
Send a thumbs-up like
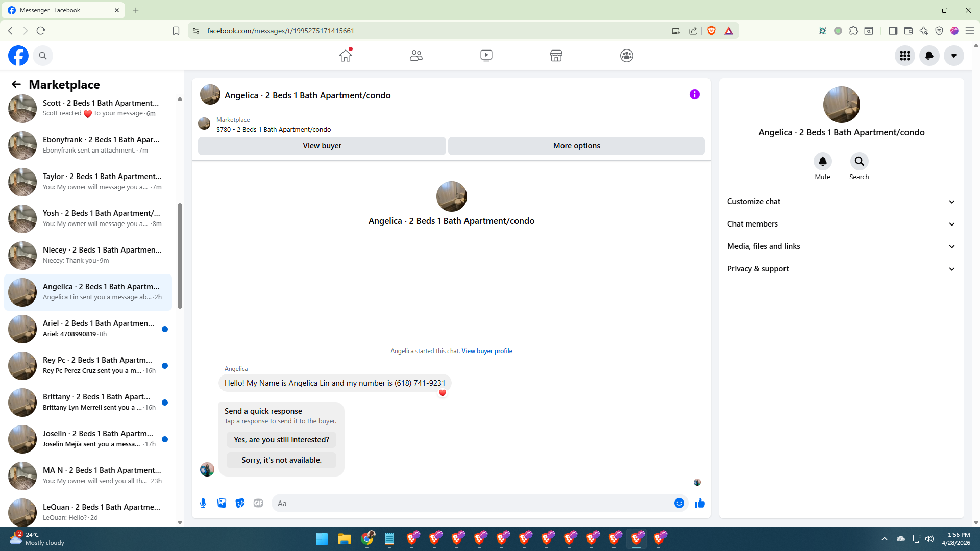[699, 503]
